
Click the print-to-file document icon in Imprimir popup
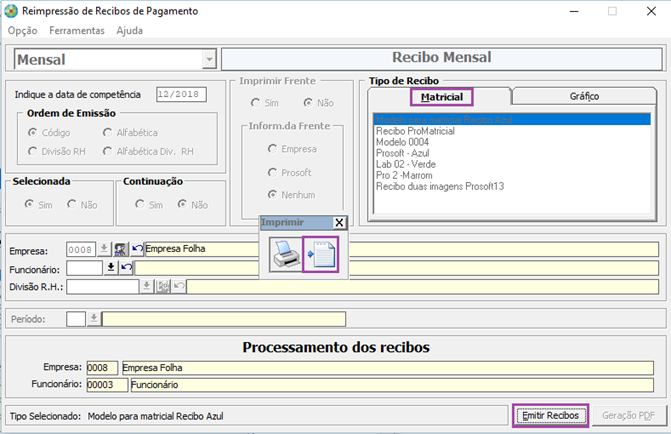click(x=321, y=255)
